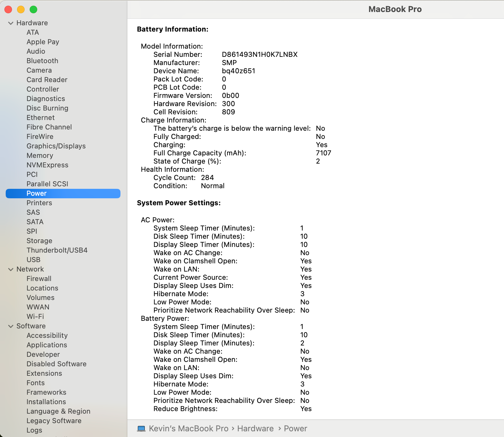The width and height of the screenshot is (504, 437).
Task: Collapse the Hardware section chevron
Action: [x=11, y=23]
